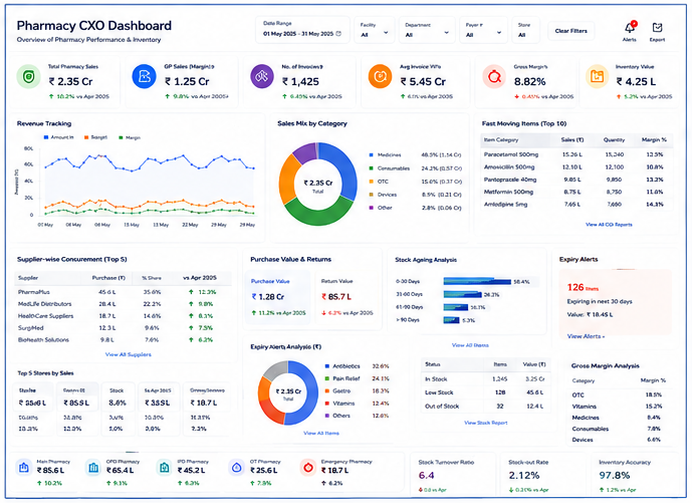Toggle the orange series in Revenue legend
Screen dimensions: 692x503
[96, 138]
